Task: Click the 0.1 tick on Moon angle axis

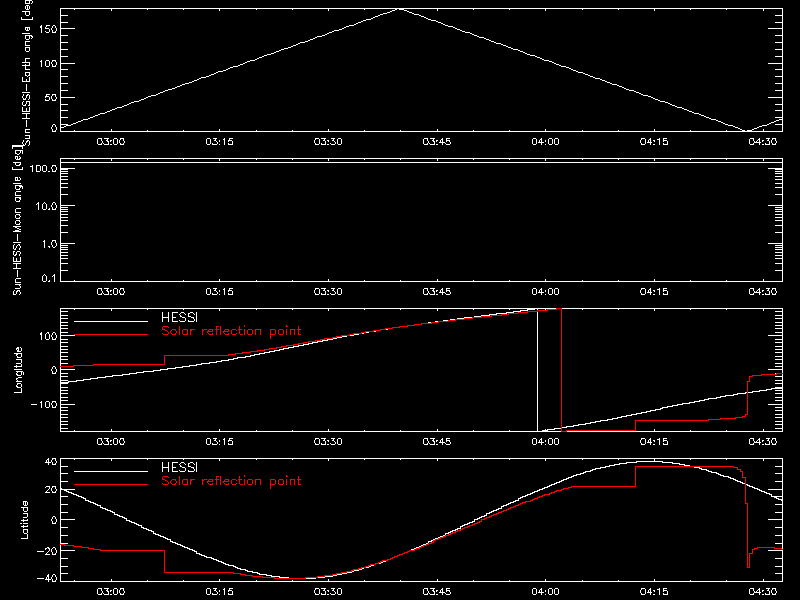Action: pos(49,278)
